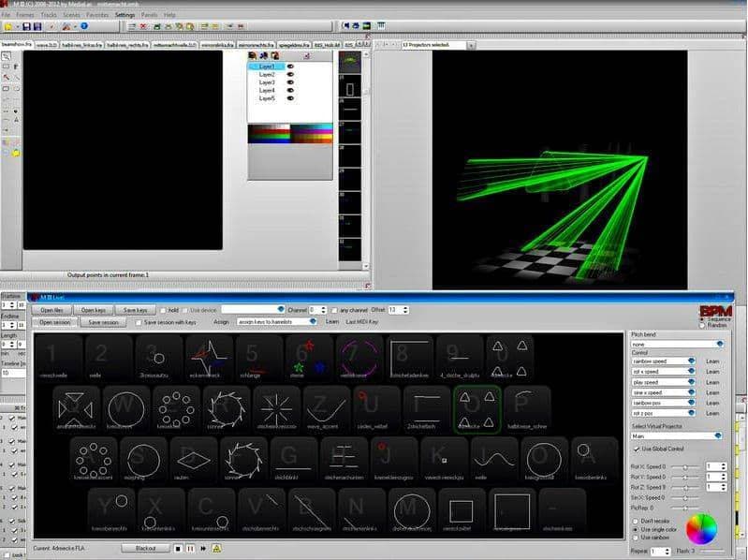This screenshot has width=748, height=560.
Task: Trigger the star burst effect key
Action: tap(276, 408)
